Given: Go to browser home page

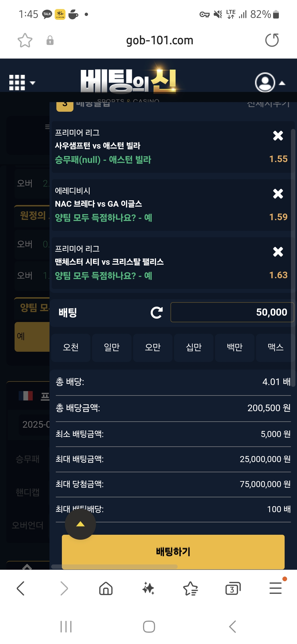Looking at the screenshot, I should pyautogui.click(x=106, y=589).
